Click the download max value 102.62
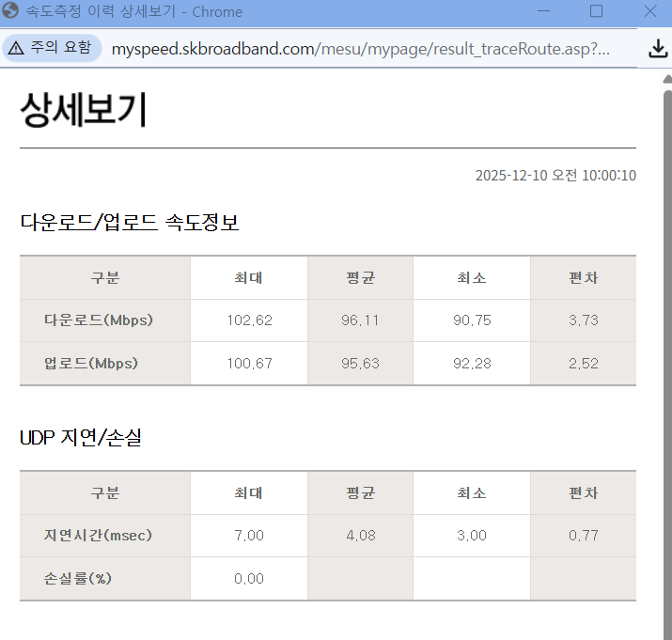The width and height of the screenshot is (672, 640). pyautogui.click(x=249, y=320)
